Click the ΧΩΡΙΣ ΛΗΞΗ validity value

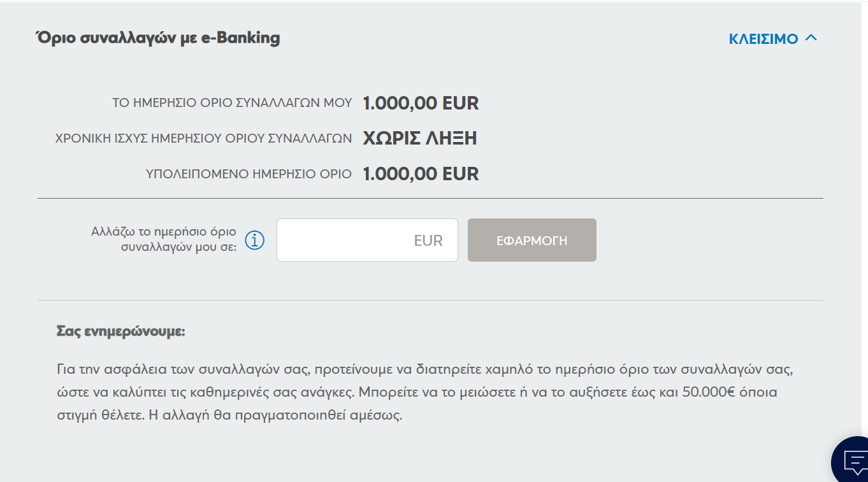[x=420, y=138]
